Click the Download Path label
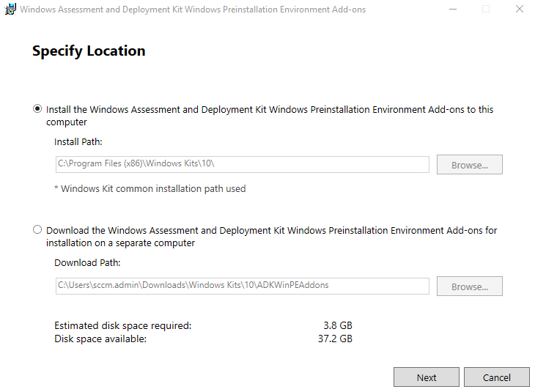The image size is (535, 392). pos(87,262)
